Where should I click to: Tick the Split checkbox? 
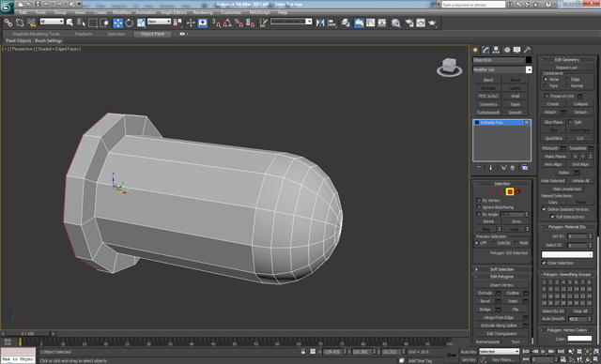click(570, 122)
